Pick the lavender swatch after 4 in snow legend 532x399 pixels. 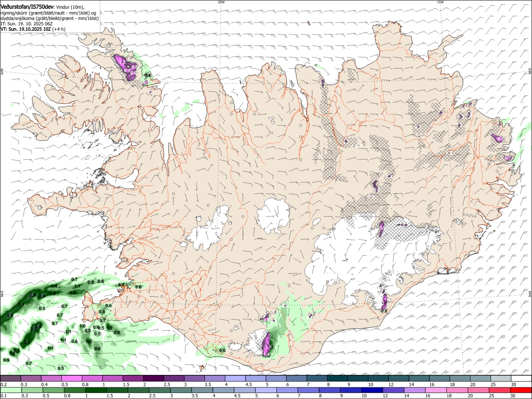tap(235, 379)
